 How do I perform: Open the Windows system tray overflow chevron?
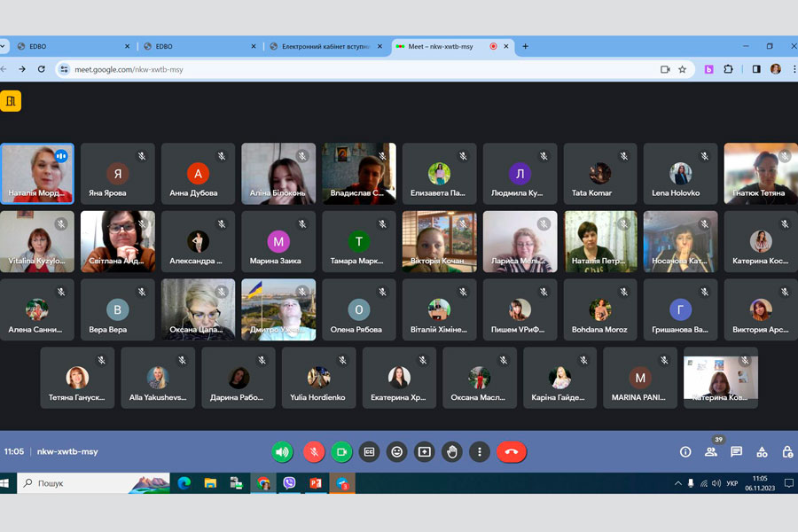[678, 483]
